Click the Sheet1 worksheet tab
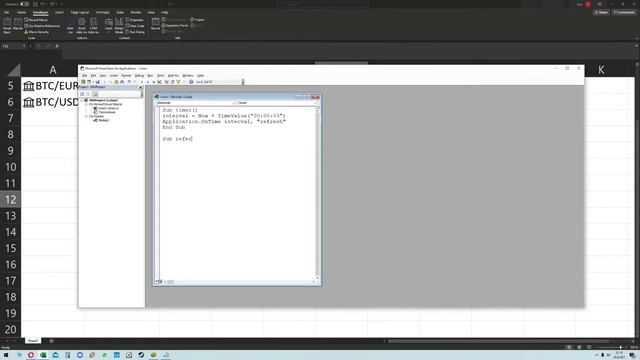Screen dimensions: 640x360 pos(33,341)
